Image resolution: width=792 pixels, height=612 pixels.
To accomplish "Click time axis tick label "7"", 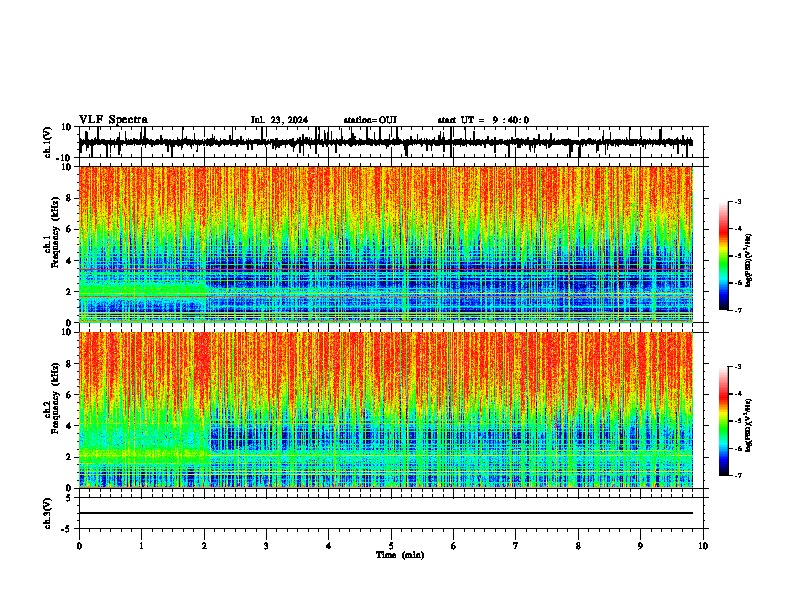I will (516, 546).
